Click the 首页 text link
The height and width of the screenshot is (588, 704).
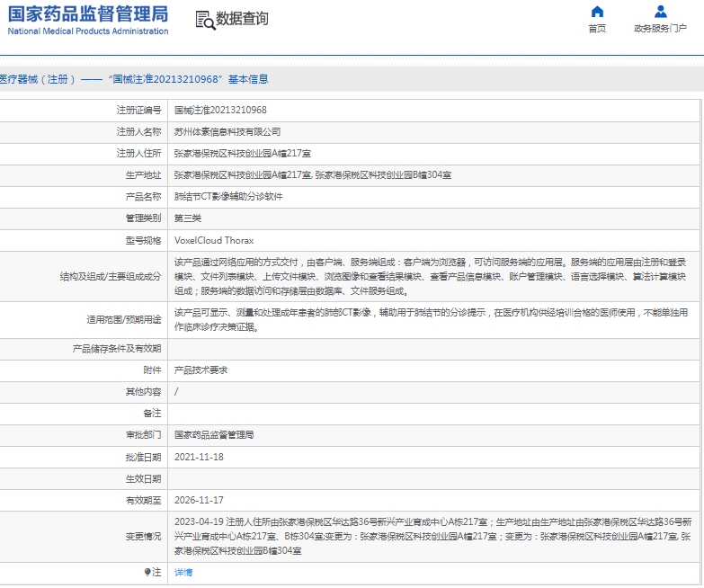pyautogui.click(x=597, y=28)
